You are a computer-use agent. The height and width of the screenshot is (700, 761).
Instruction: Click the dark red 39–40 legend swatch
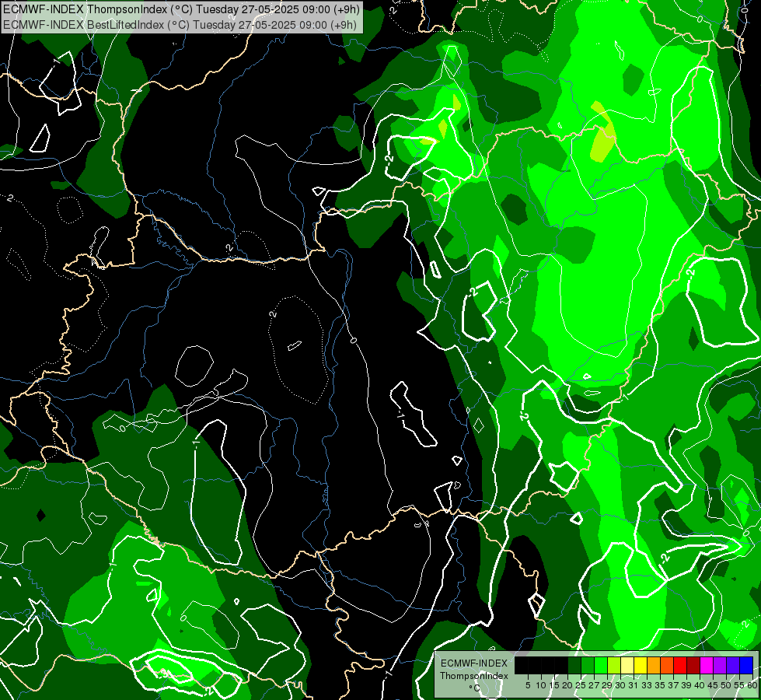point(693,665)
